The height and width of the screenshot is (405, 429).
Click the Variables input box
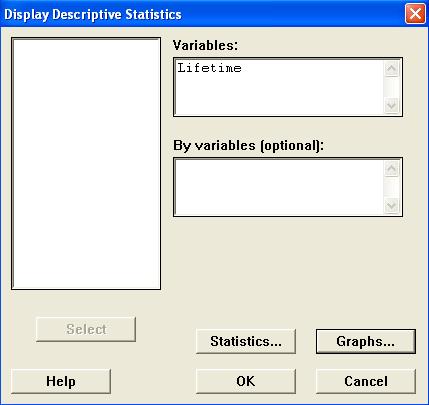pos(288,87)
